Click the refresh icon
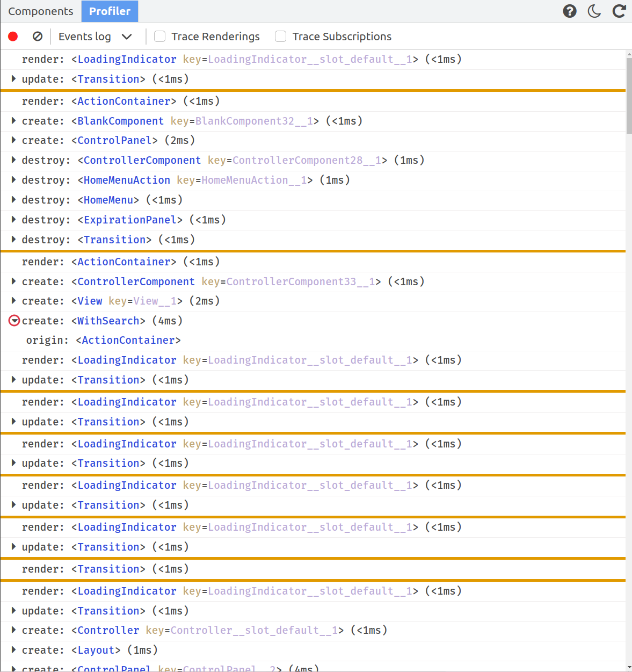 pos(619,11)
